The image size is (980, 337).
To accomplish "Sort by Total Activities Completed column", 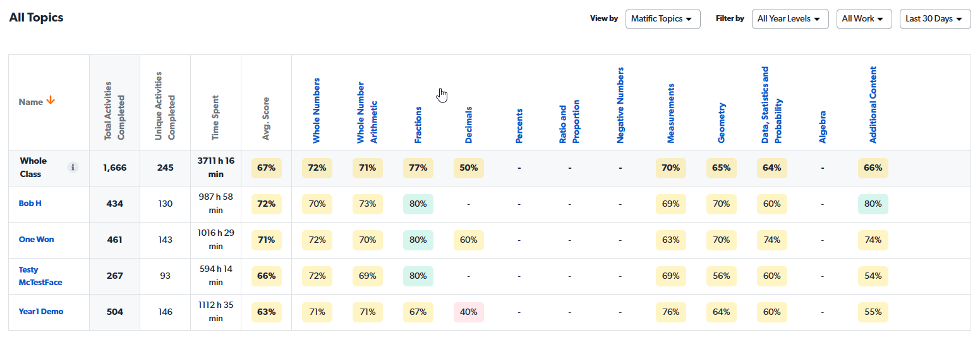I will tap(114, 111).
